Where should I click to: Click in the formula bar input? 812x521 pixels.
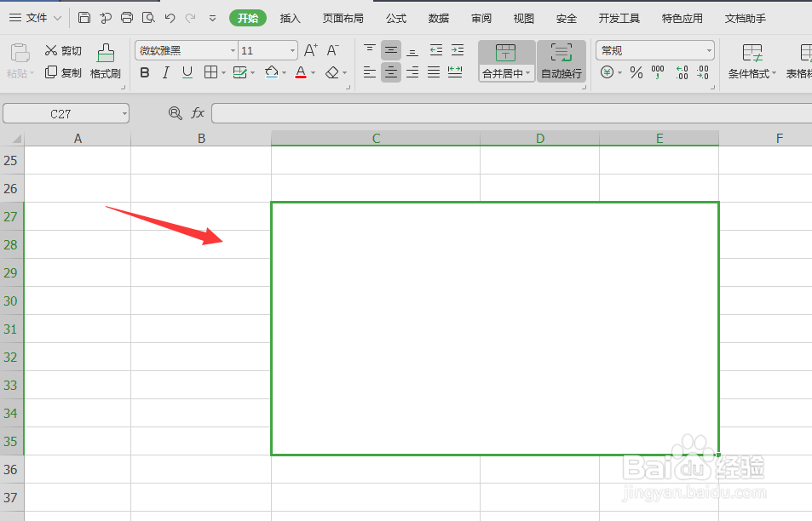511,113
